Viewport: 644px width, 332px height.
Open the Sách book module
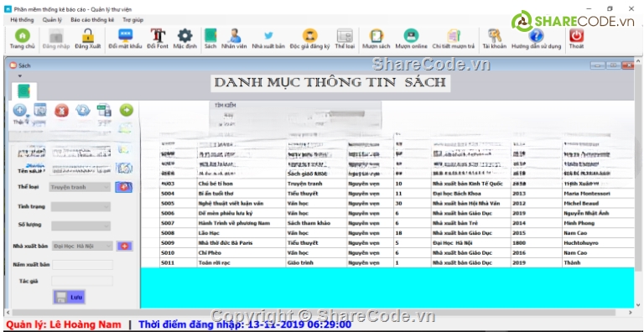point(210,39)
